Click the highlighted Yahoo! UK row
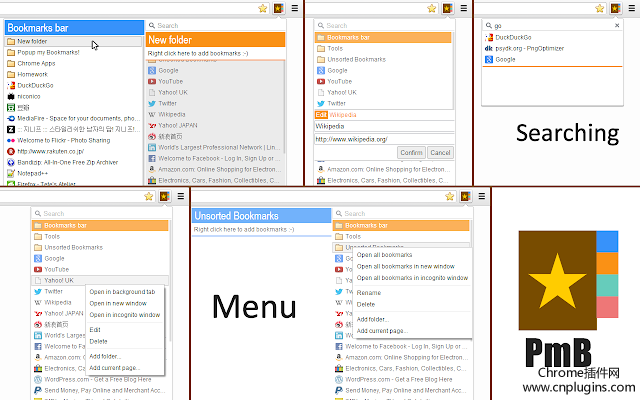 coord(100,280)
